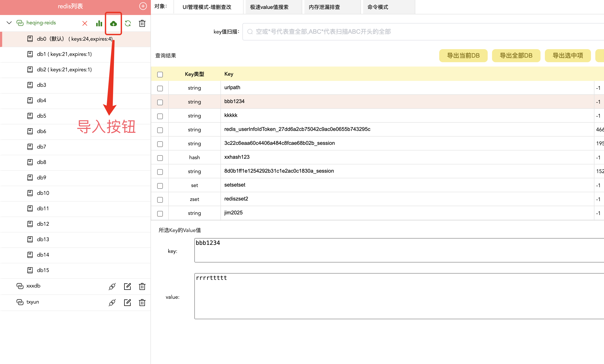The image size is (604, 364).
Task: Click the red X disconnect icon for heqing-reids
Action: pyautogui.click(x=85, y=23)
